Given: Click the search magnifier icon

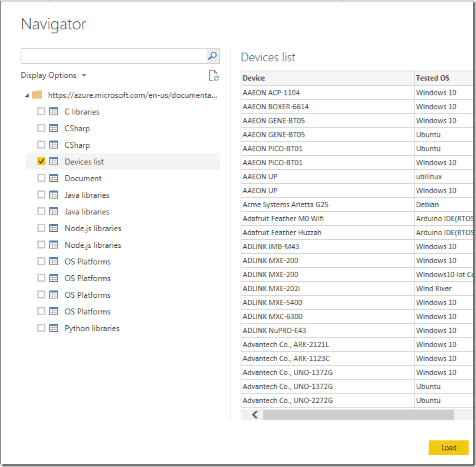Looking at the screenshot, I should click(x=213, y=56).
